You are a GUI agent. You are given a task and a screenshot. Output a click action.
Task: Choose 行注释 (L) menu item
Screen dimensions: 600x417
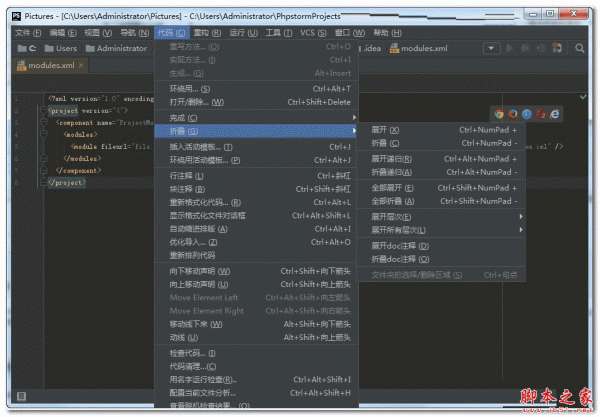click(x=256, y=176)
